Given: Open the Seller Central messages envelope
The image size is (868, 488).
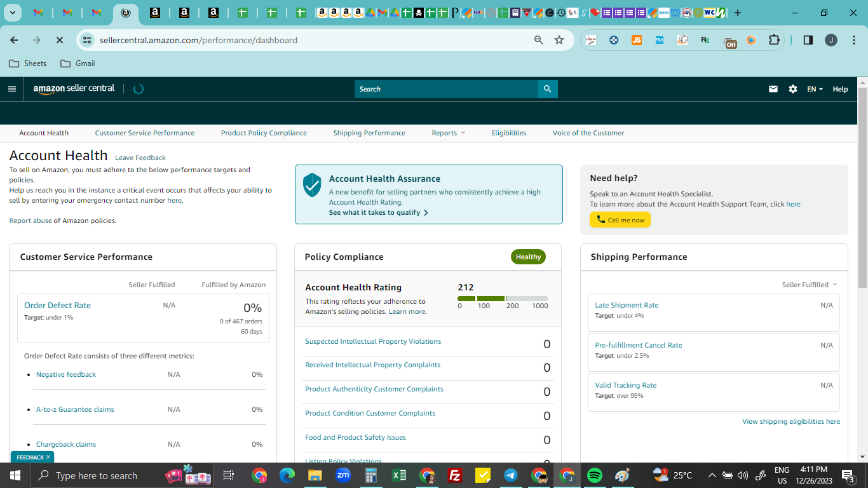Looking at the screenshot, I should [x=773, y=89].
